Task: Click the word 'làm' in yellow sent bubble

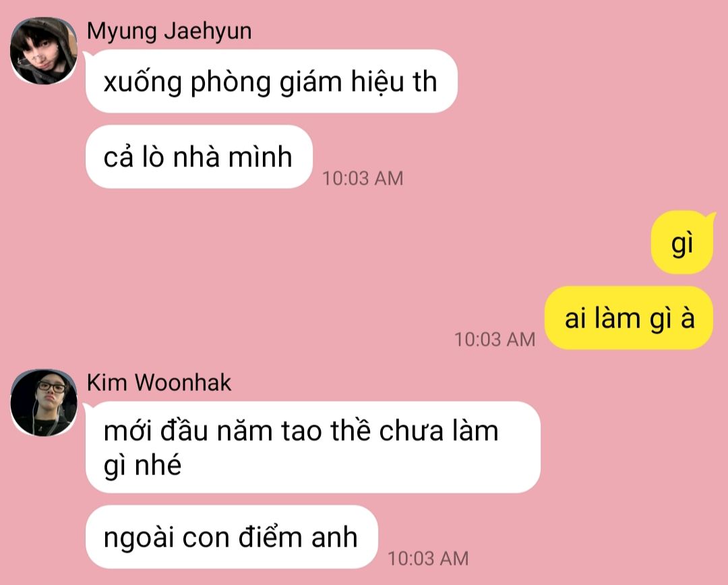Action: [617, 319]
